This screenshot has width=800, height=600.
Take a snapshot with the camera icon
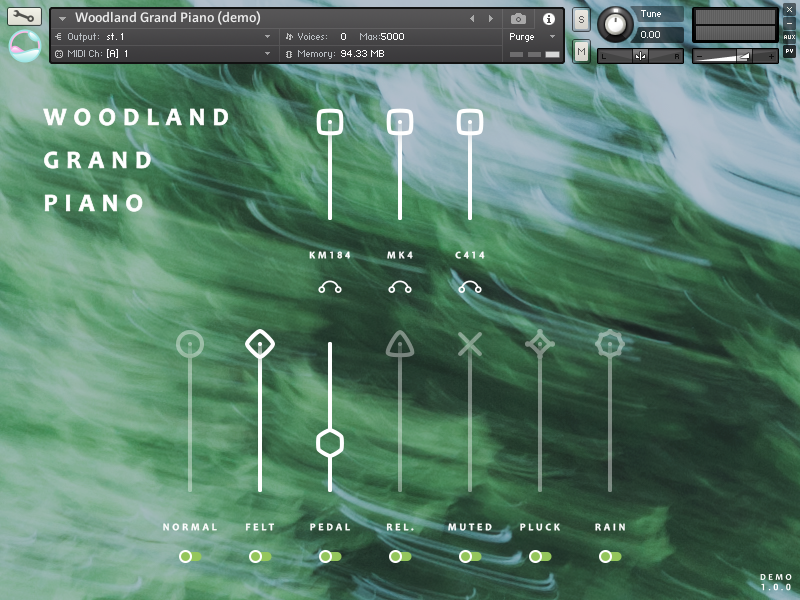(518, 19)
